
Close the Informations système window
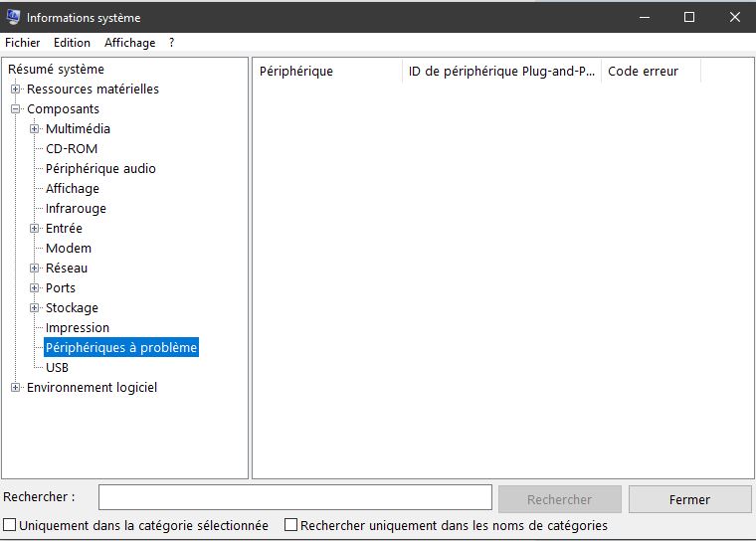[734, 17]
